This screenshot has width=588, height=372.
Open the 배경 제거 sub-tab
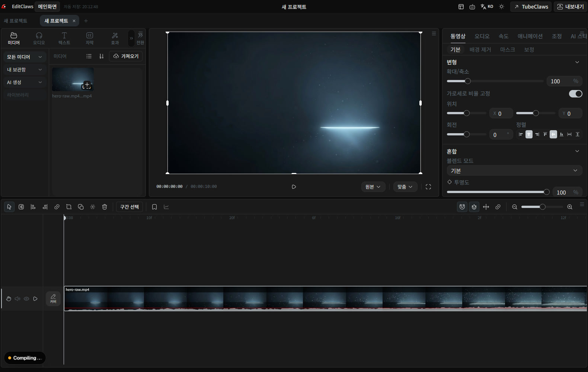[x=480, y=49]
